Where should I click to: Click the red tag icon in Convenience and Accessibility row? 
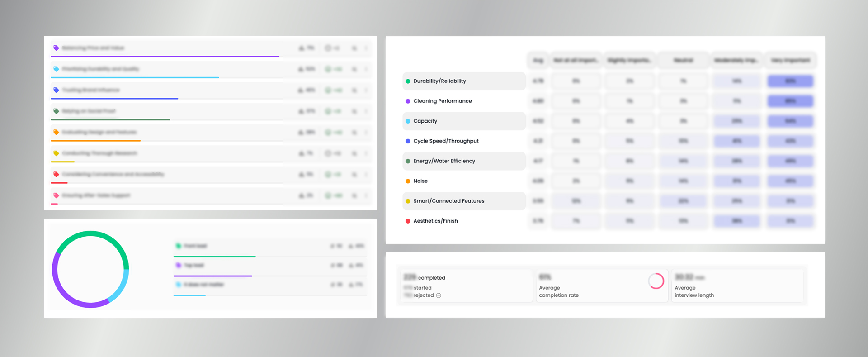56,174
